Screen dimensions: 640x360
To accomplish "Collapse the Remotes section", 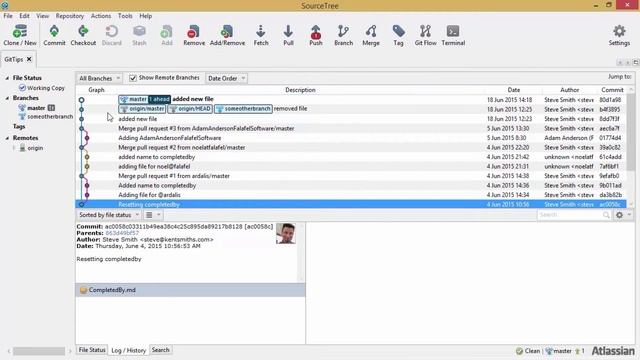I will click(x=7, y=138).
